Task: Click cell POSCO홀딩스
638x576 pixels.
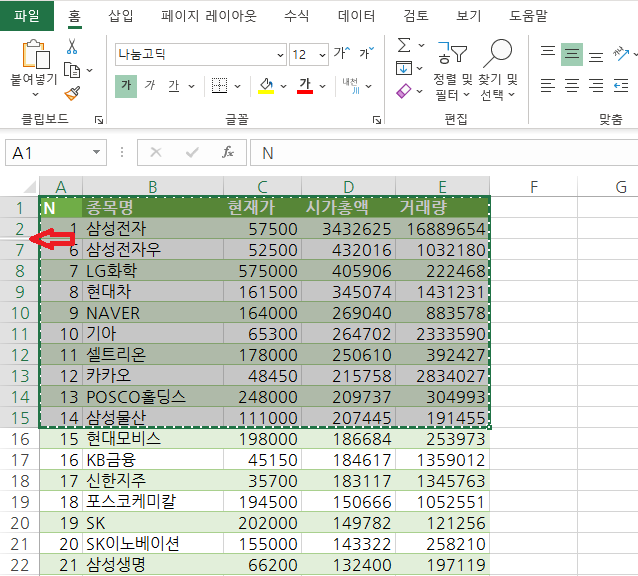Action: click(153, 397)
